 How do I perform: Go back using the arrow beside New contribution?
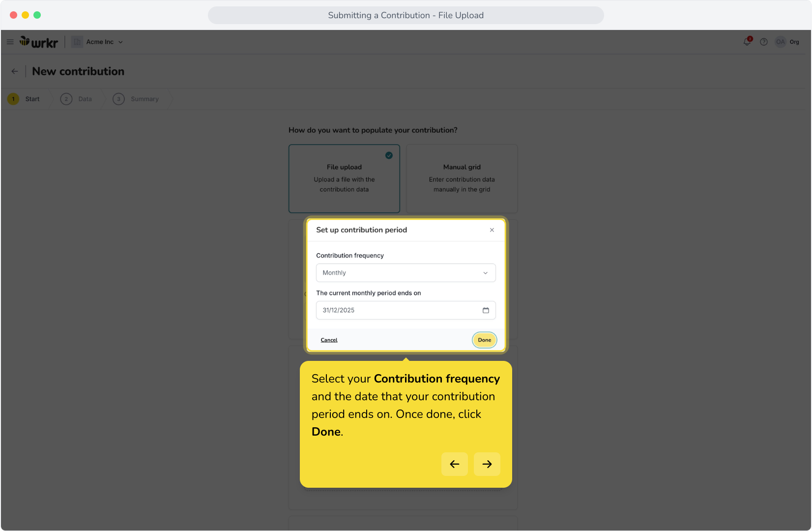15,71
